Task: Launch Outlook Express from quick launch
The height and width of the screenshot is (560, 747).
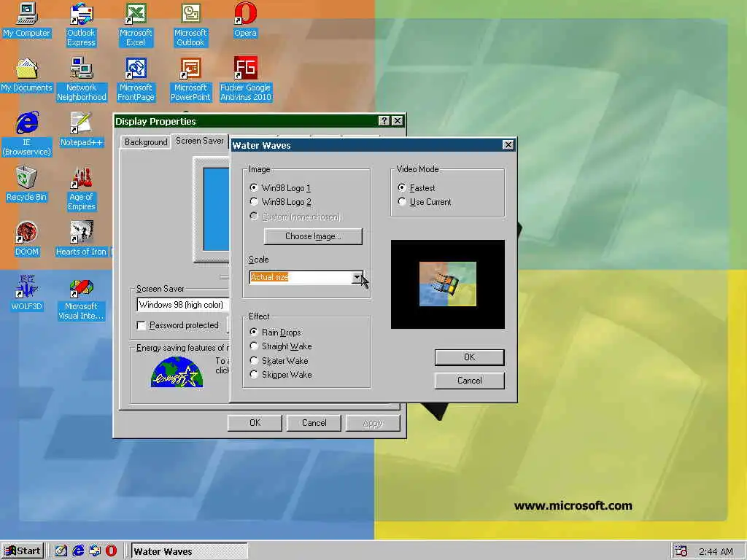Action: pyautogui.click(x=95, y=551)
